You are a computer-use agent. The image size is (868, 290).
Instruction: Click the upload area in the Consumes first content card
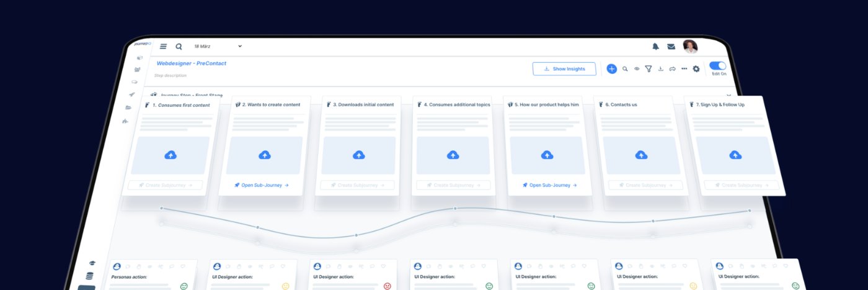coord(170,155)
